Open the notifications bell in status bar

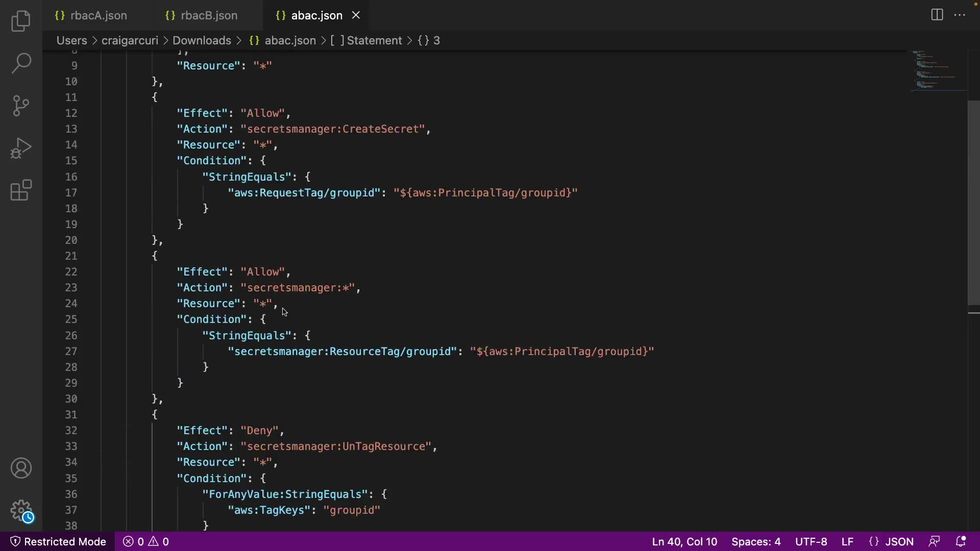961,541
